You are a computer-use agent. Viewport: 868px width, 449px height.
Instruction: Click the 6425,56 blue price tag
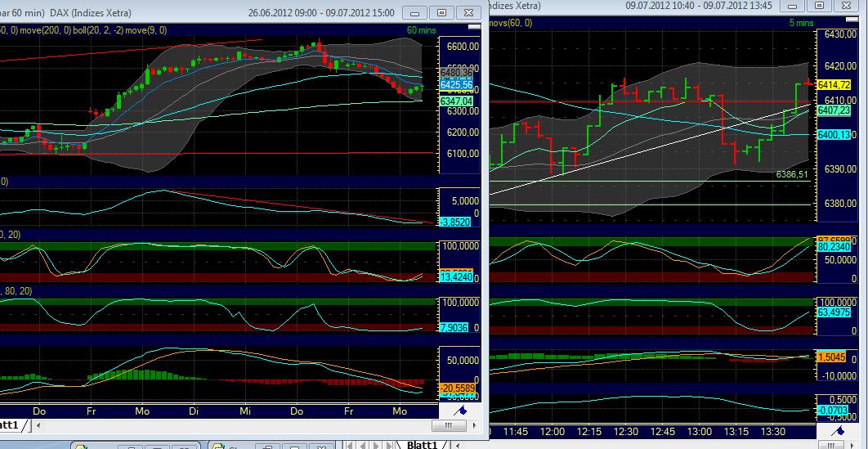pos(457,85)
